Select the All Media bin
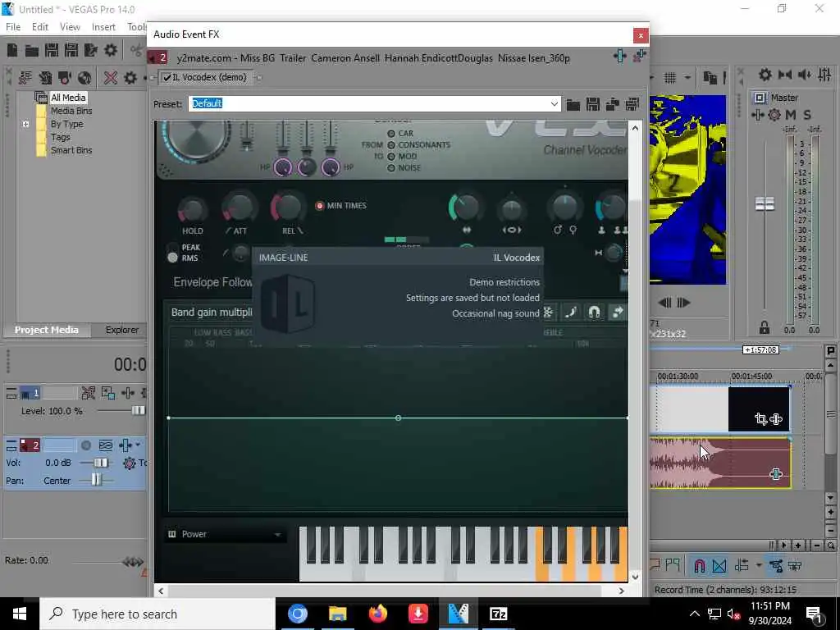This screenshot has width=840, height=630. [x=68, y=98]
